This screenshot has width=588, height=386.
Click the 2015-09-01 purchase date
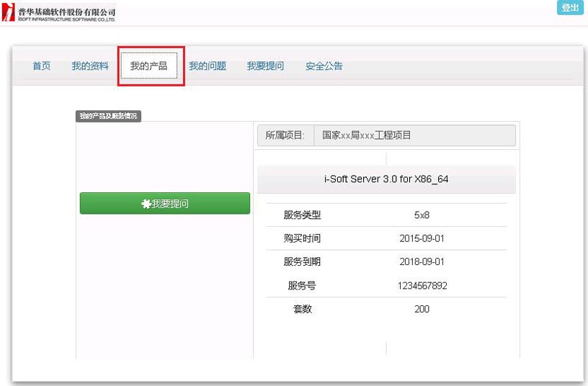point(422,238)
